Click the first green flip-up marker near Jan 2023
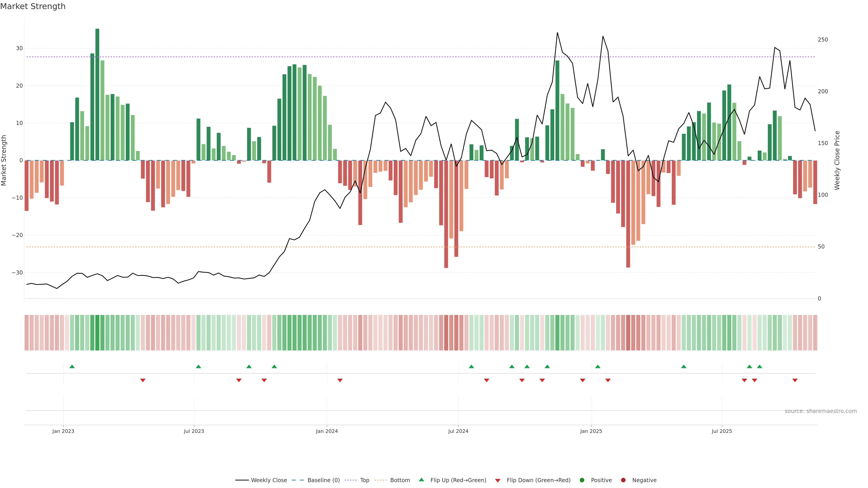868x488 pixels. coord(72,366)
